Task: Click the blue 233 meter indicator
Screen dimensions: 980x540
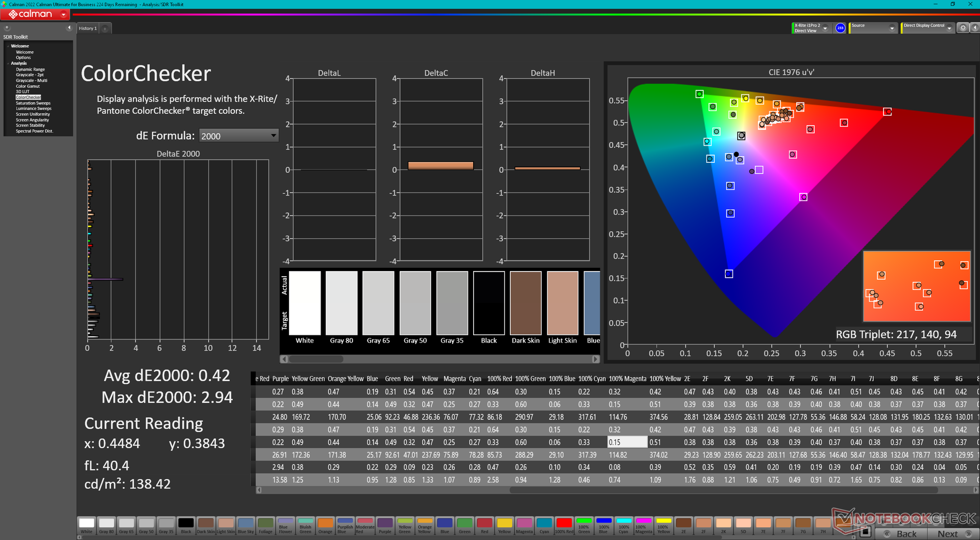Action: pos(840,28)
